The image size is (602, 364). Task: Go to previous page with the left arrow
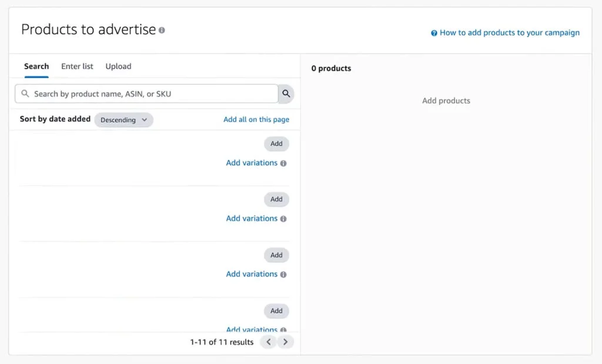point(268,342)
